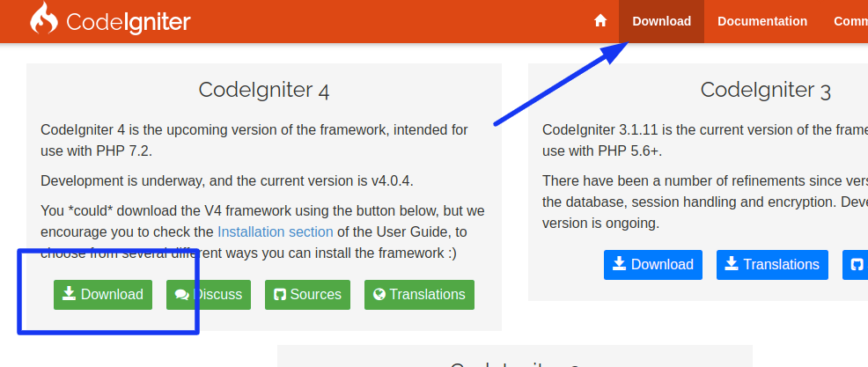Open the Download navigation tab
Image resolution: width=868 pixels, height=367 pixels.
pyautogui.click(x=661, y=22)
